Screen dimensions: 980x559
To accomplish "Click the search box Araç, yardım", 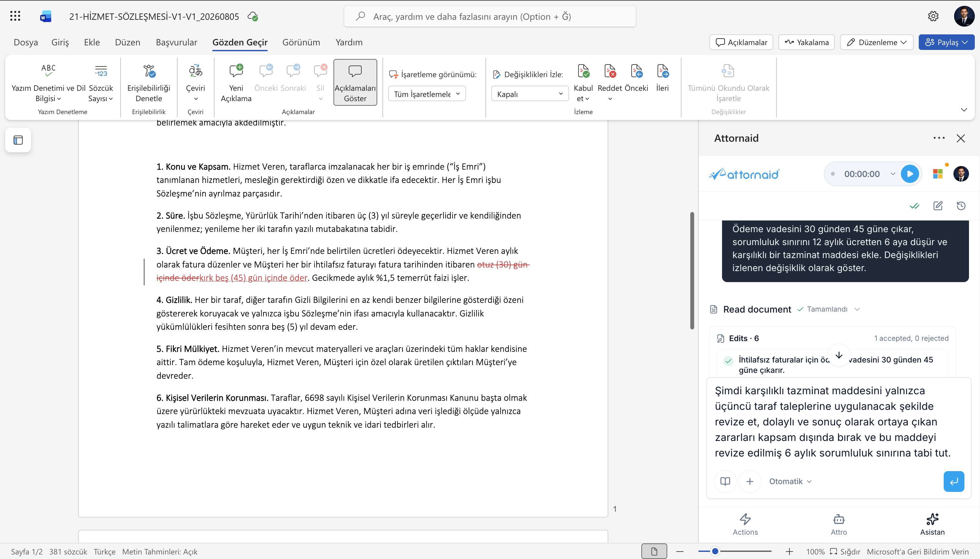I will tap(490, 17).
